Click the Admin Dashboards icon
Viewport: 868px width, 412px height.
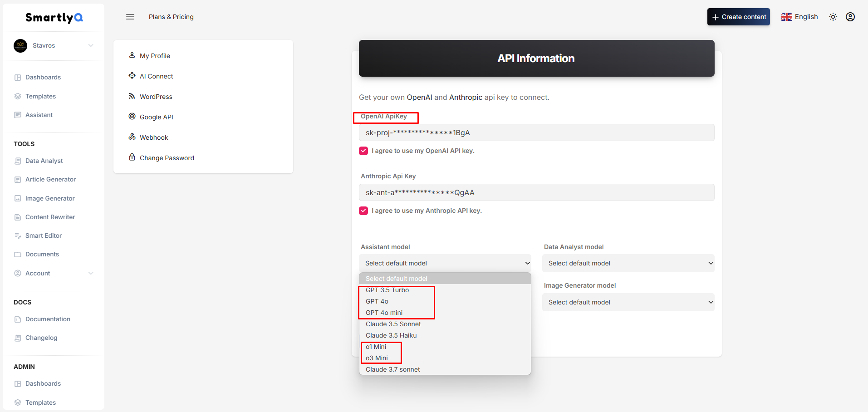[18, 384]
